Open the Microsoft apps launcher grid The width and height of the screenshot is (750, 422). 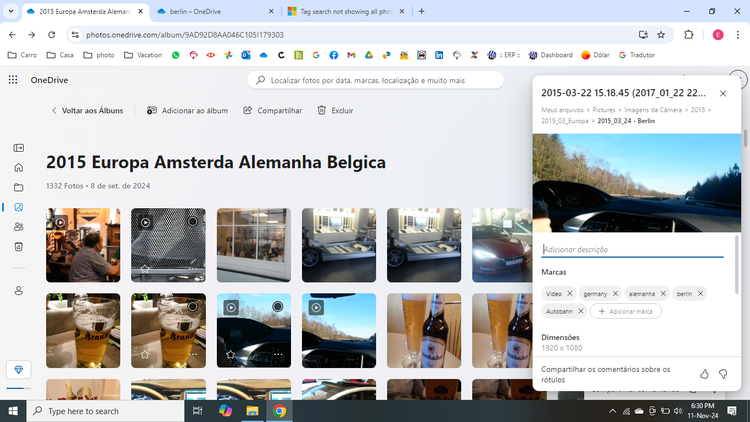tap(13, 80)
